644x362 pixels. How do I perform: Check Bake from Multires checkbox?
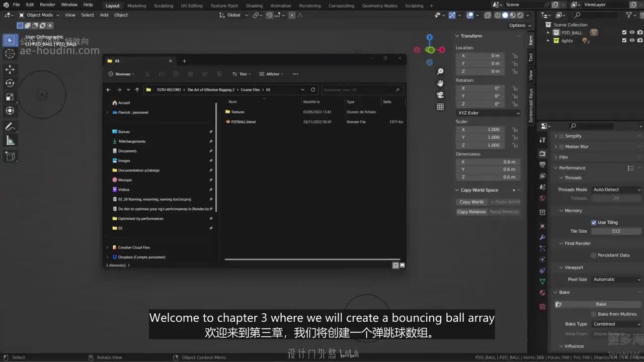point(594,314)
